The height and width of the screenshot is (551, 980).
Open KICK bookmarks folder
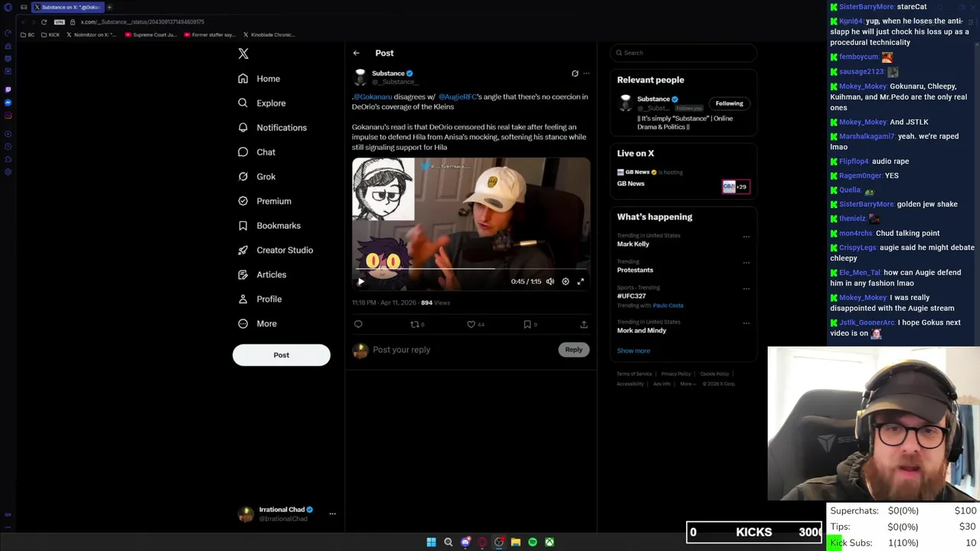coord(51,34)
